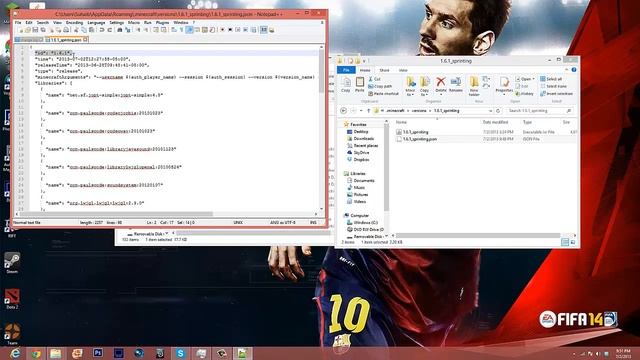Open Internet Explorer from the taskbar
The height and width of the screenshot is (360, 640).
click(15, 353)
